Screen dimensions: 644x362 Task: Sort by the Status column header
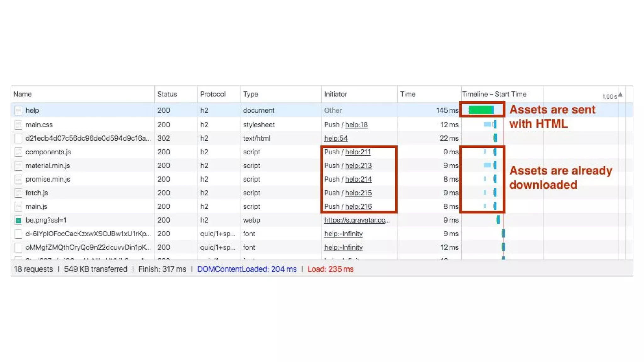pyautogui.click(x=167, y=94)
